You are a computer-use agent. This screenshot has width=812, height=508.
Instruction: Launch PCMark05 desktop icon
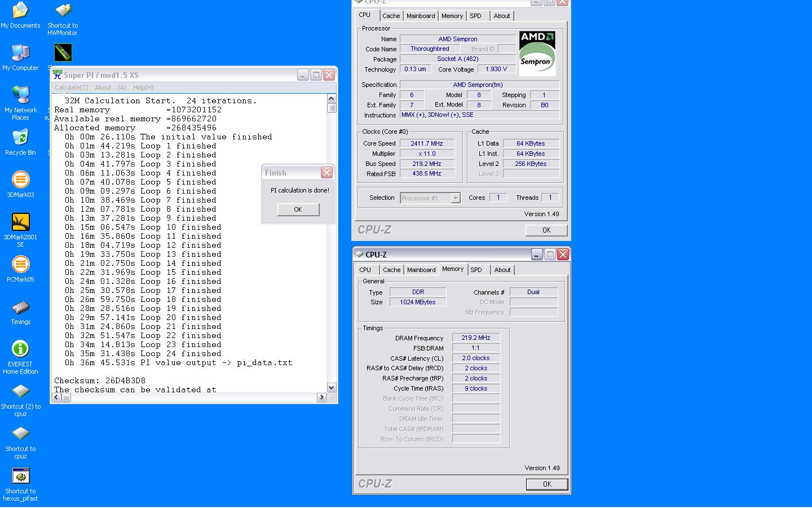20,269
